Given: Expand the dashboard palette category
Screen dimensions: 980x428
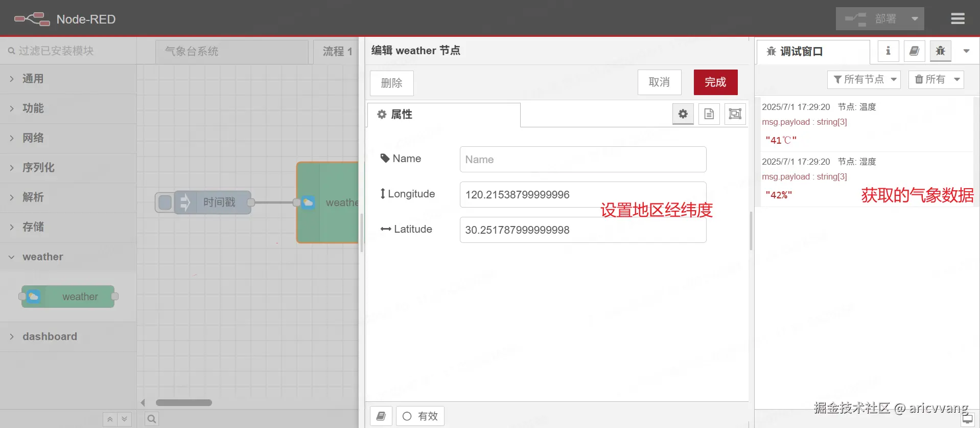Looking at the screenshot, I should pos(68,336).
